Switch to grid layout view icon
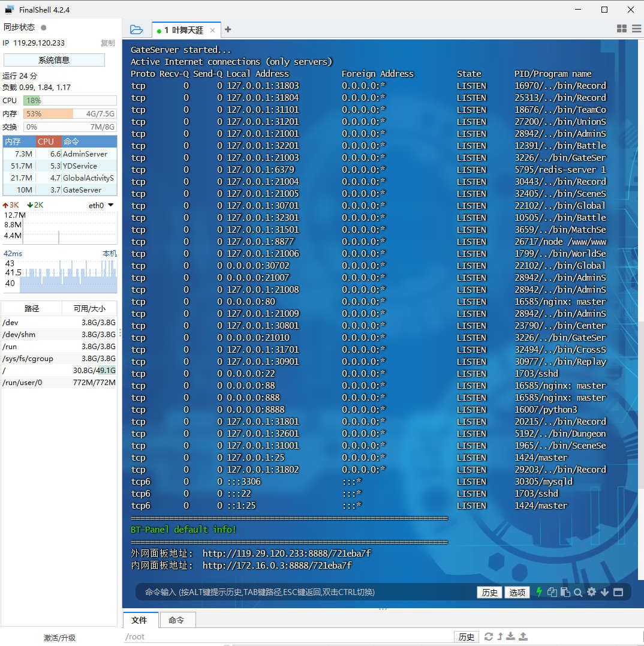The width and height of the screenshot is (644, 646). point(622,28)
